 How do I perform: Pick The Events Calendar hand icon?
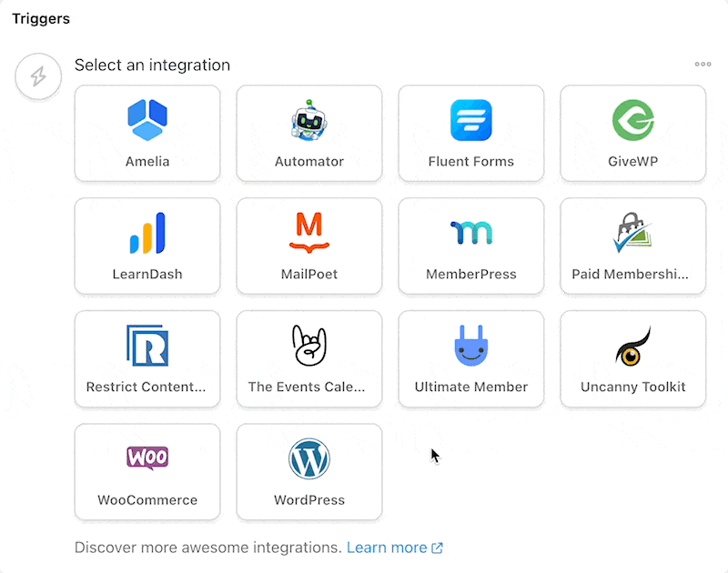tap(309, 346)
